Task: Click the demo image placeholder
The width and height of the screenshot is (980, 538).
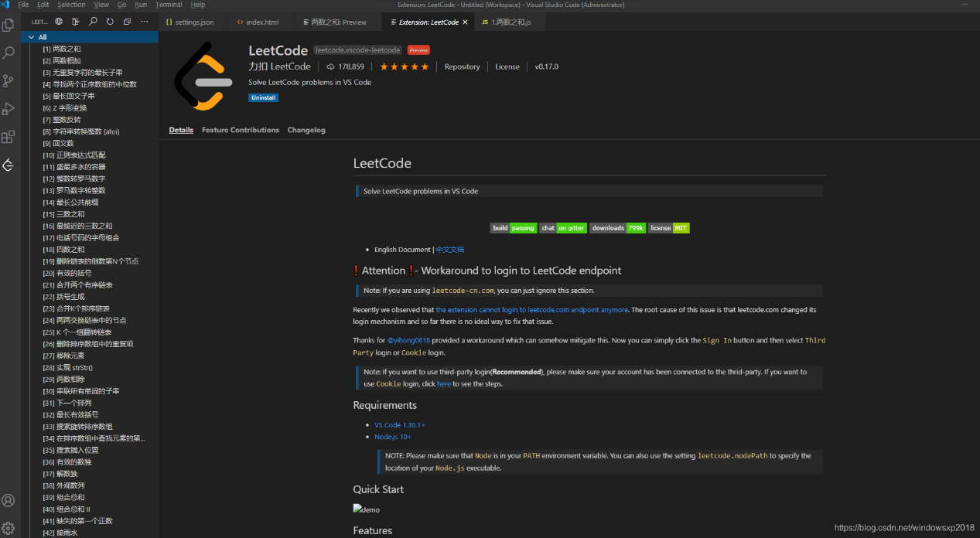Action: click(367, 509)
